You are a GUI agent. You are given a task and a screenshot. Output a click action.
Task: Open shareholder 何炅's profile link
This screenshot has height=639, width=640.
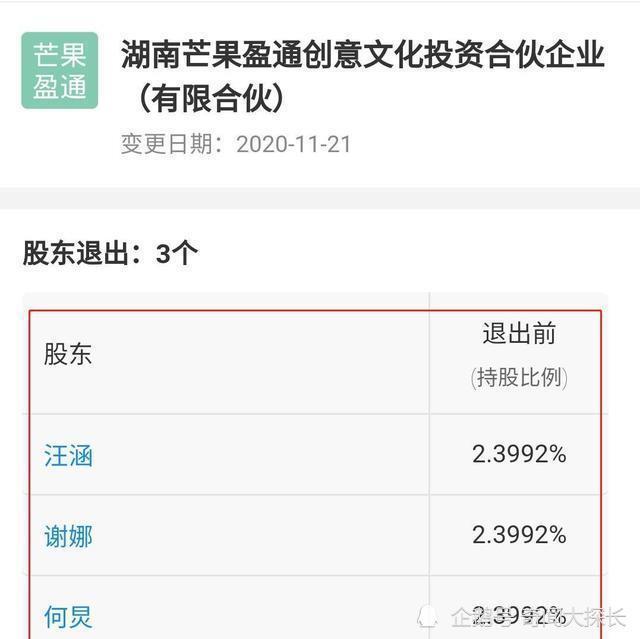point(68,615)
